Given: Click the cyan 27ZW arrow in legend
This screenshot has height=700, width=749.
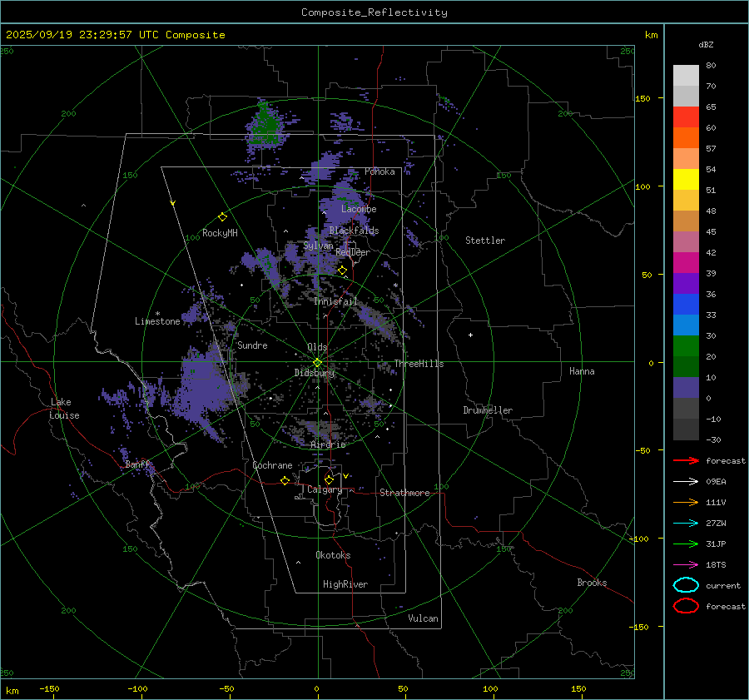Looking at the screenshot, I should coord(686,523).
